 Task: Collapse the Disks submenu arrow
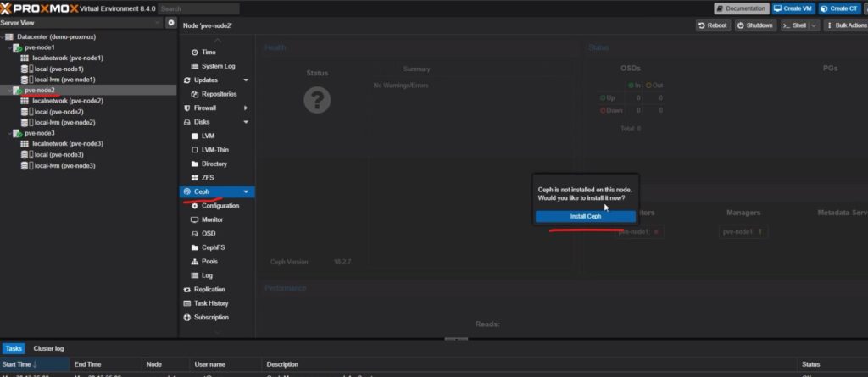pyautogui.click(x=246, y=122)
